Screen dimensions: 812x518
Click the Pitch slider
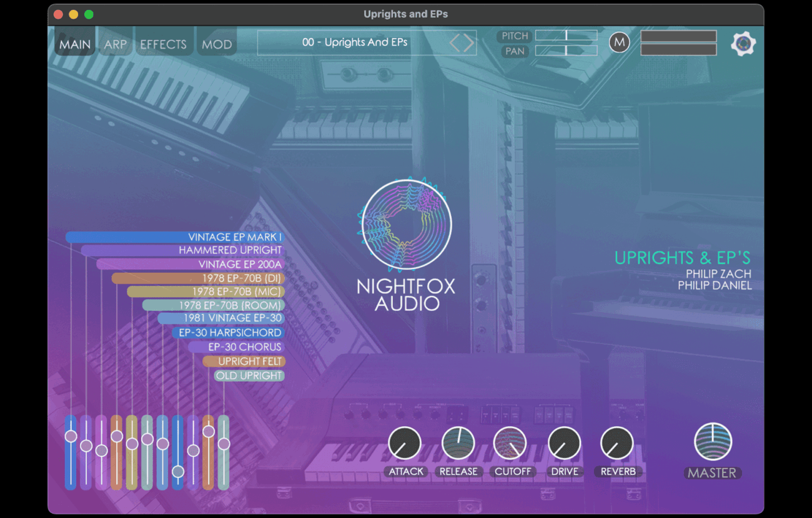(x=566, y=36)
